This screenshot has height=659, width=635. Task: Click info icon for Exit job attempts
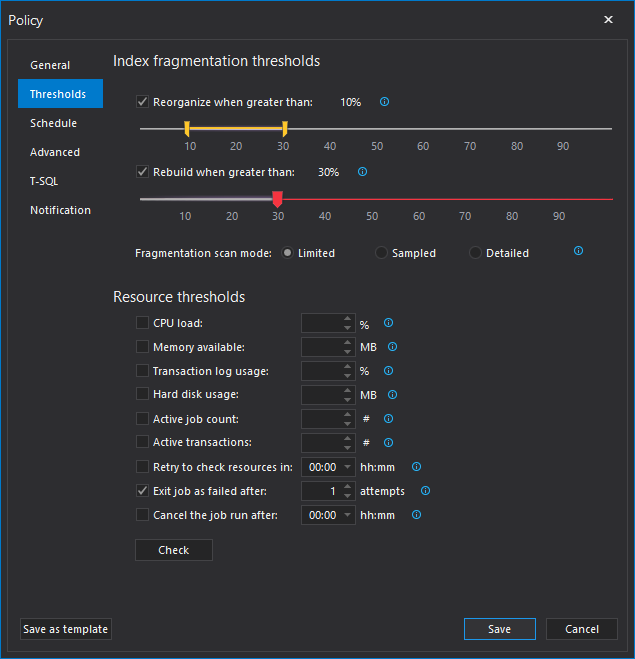tap(425, 491)
